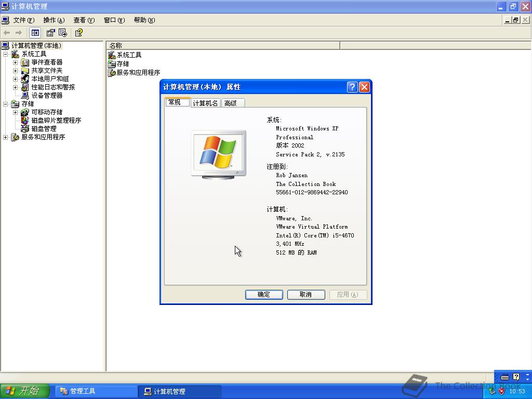
Task: Toggle the console tree show/hide toolbar icon
Action: (x=35, y=33)
